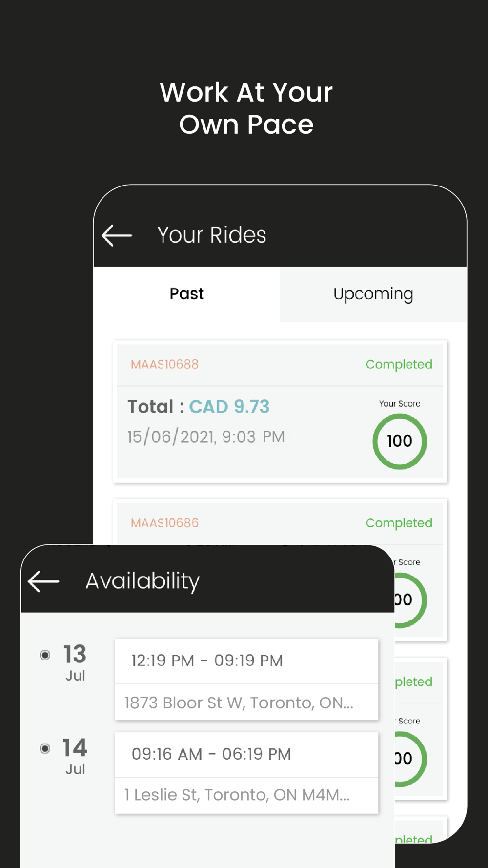
Task: Open ride MAAS10686 details
Action: tap(280, 523)
